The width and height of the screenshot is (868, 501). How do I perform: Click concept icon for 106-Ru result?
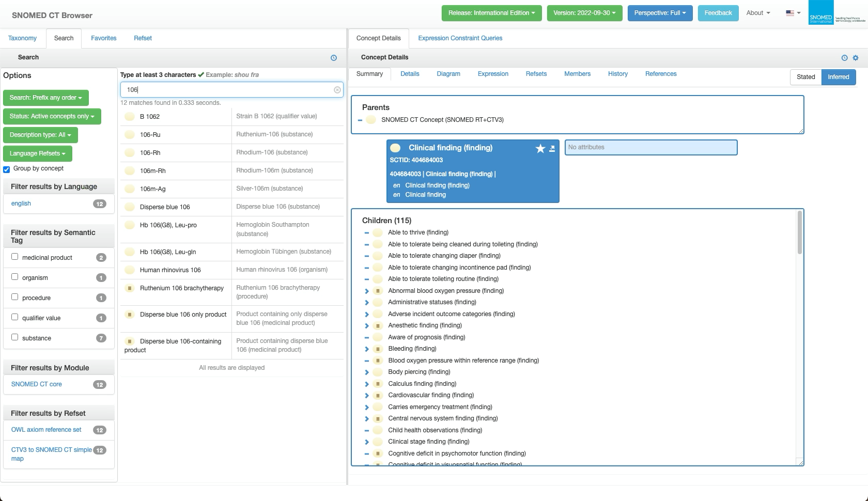tap(130, 135)
